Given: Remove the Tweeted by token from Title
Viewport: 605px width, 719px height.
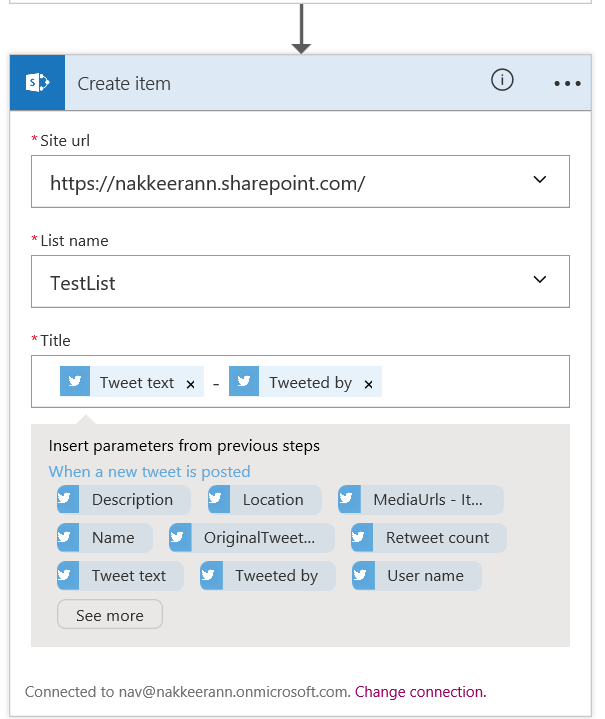Looking at the screenshot, I should (368, 384).
